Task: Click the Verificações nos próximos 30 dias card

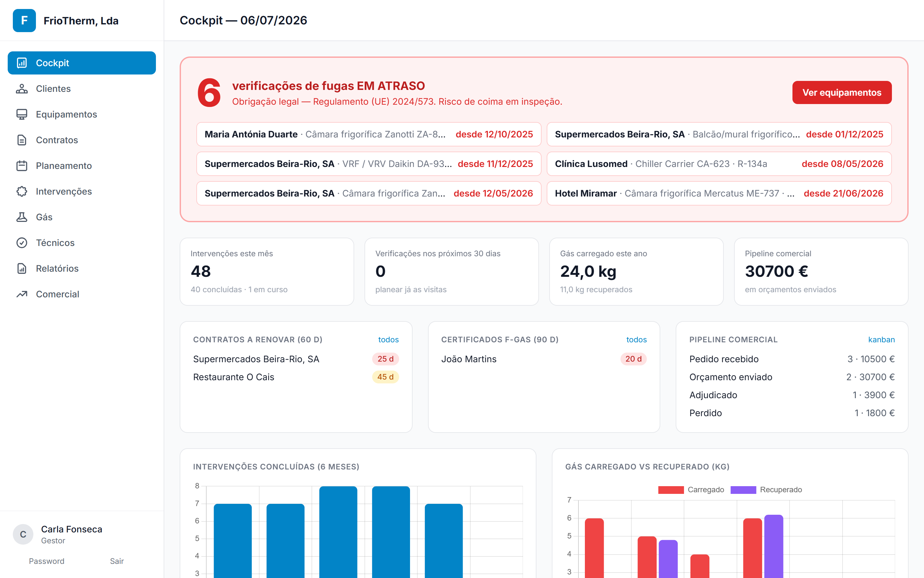Action: [x=452, y=271]
